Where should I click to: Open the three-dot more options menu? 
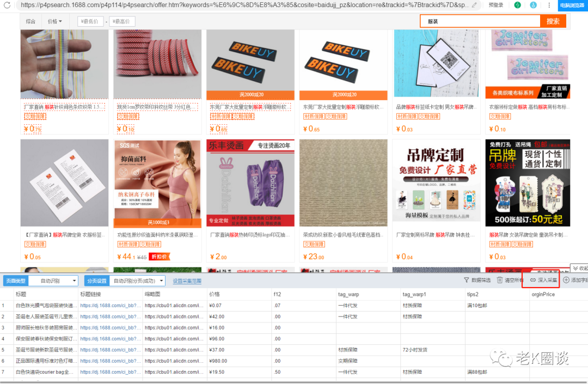pyautogui.click(x=549, y=5)
